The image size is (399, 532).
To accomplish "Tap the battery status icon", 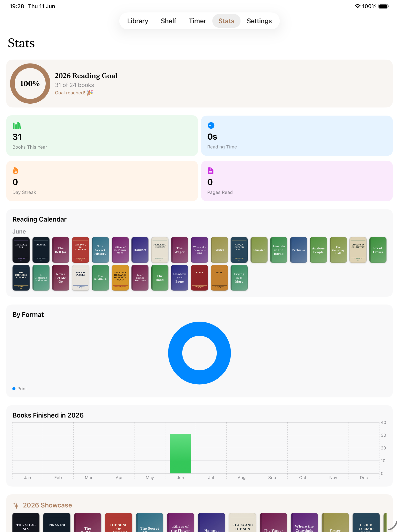I will pos(384,6).
